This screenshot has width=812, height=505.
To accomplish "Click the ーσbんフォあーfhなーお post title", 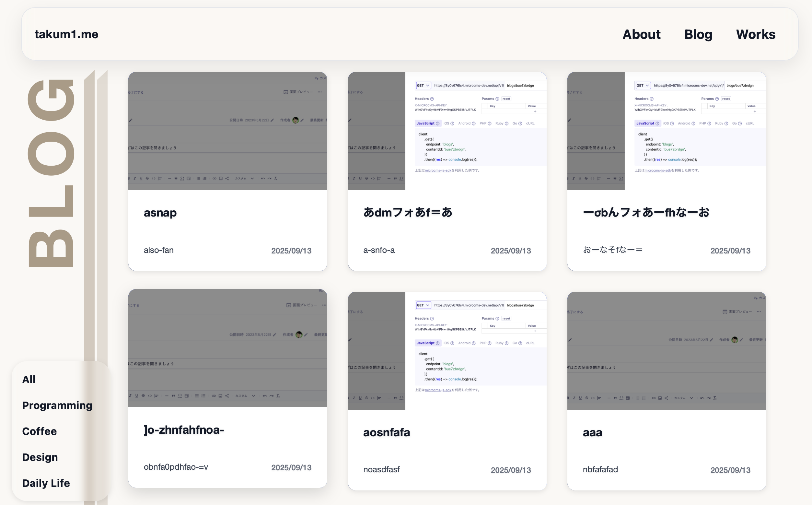I will coord(646,212).
